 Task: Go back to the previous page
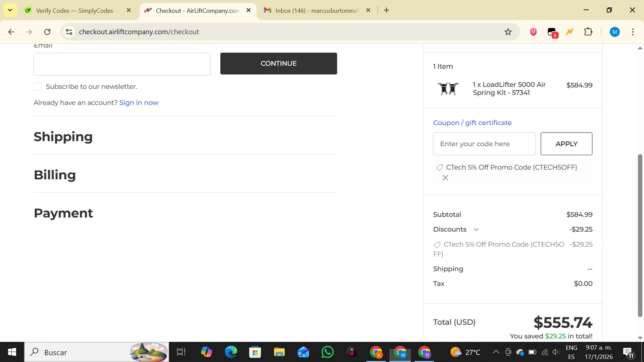tap(12, 32)
